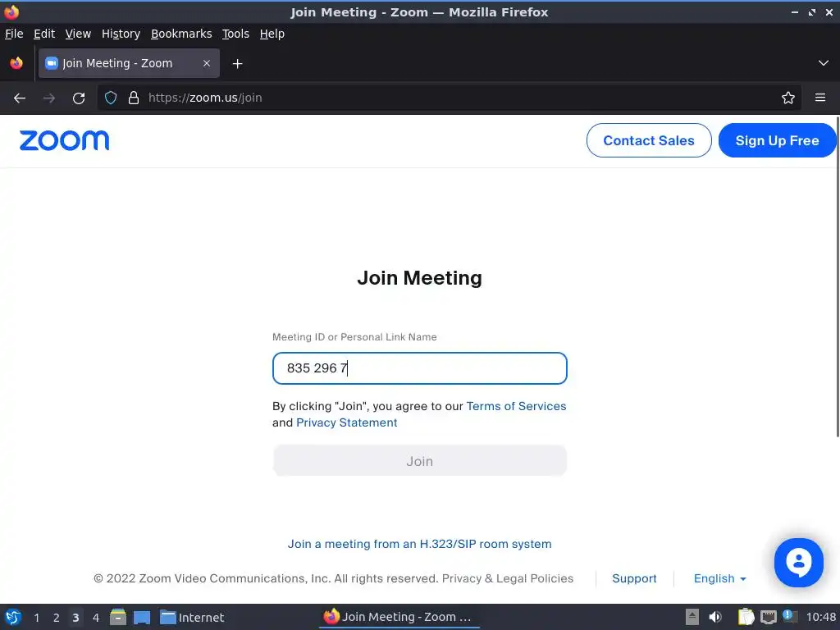
Task: Open Join from H.323/SIP room system link
Action: (419, 544)
